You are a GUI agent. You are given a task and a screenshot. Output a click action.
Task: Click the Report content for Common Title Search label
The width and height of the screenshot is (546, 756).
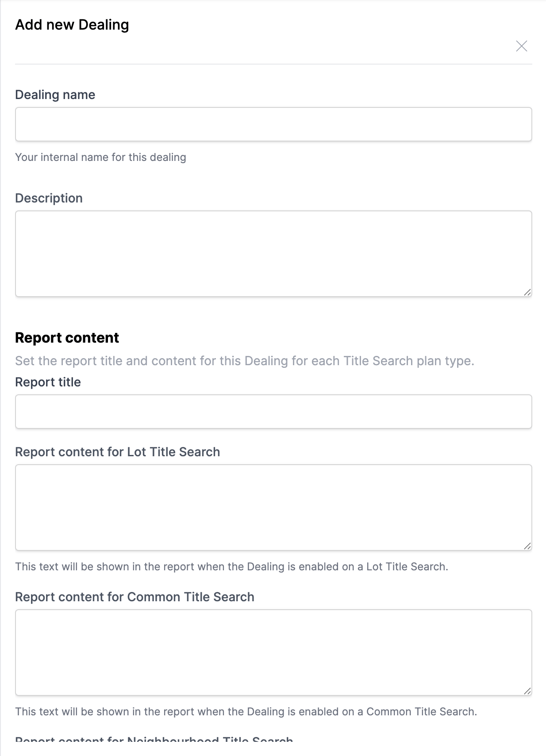[x=135, y=597]
